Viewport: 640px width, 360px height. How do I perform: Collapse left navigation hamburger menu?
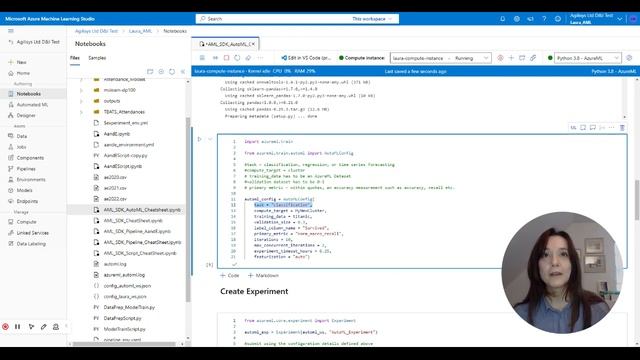coord(11,31)
